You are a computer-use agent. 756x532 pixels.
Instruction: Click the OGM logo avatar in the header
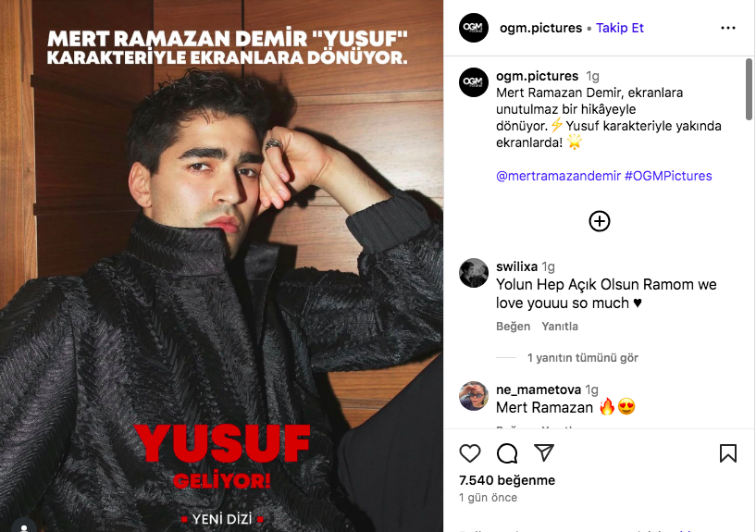click(x=474, y=28)
